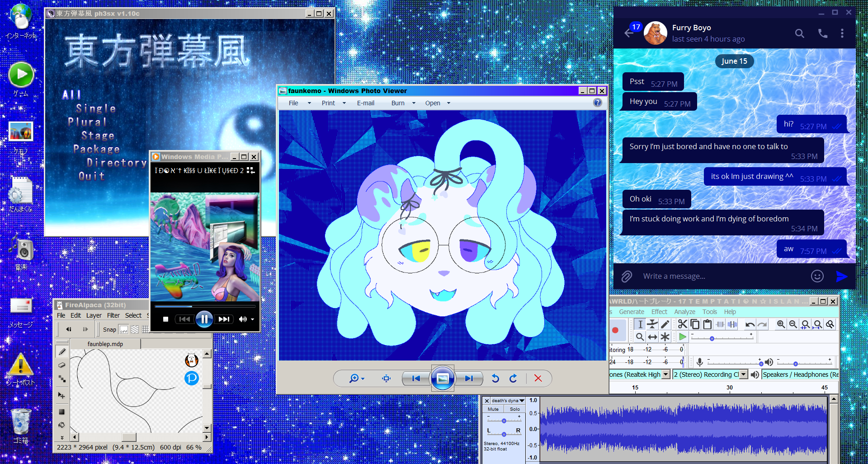868x464 pixels.
Task: Start a voice call with Furry Boyo
Action: [x=823, y=33]
